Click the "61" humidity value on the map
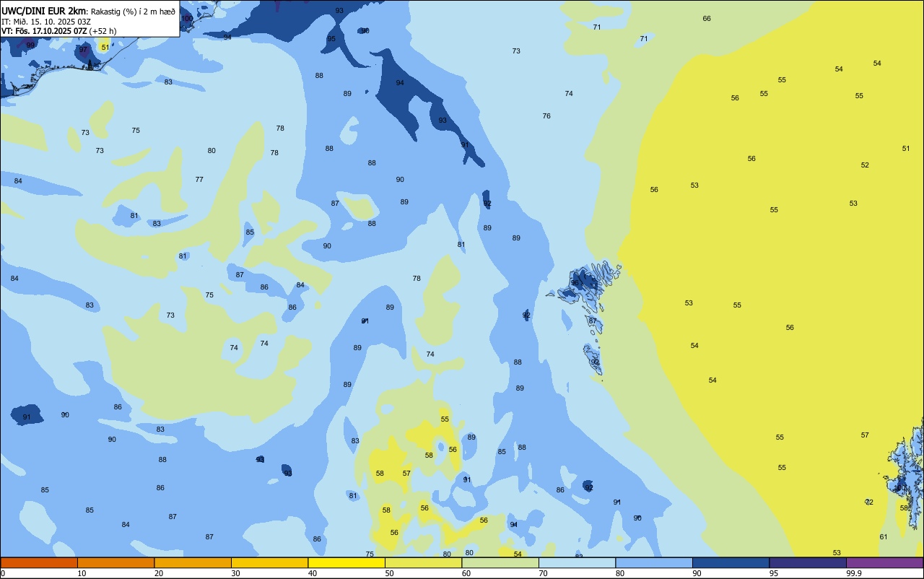The image size is (924, 579). click(x=884, y=536)
